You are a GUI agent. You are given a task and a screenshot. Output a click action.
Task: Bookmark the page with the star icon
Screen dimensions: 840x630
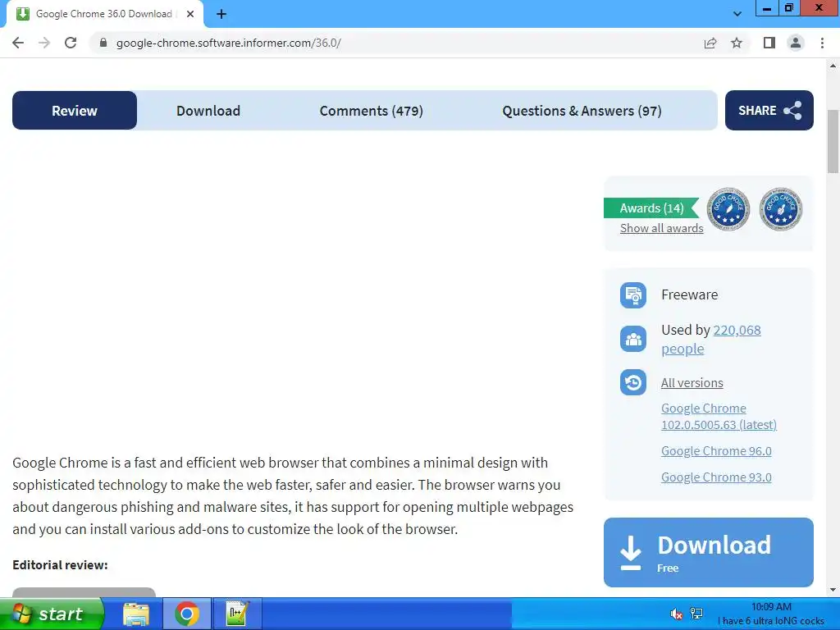pyautogui.click(x=737, y=43)
